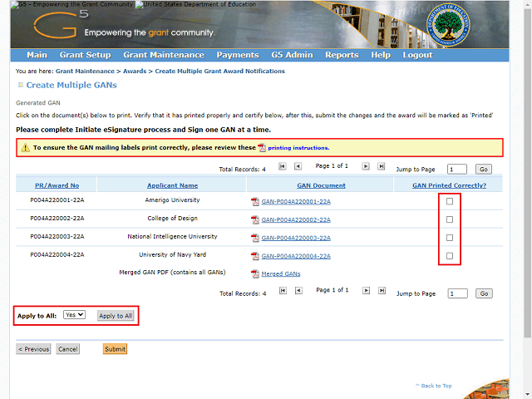Click the Previous button
Viewport: 532px width, 399px height.
33,349
